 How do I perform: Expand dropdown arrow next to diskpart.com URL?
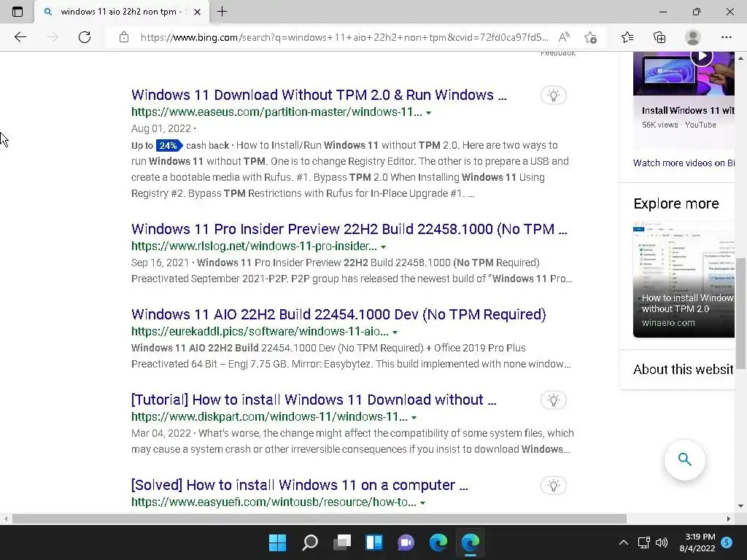point(414,418)
